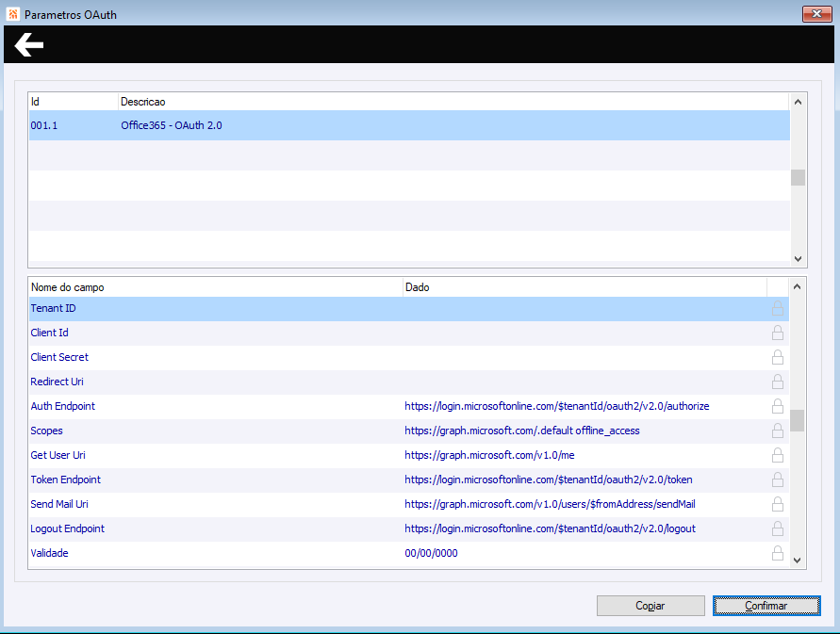Click the empty Dado cell for Redirect Uri
The height and width of the screenshot is (634, 840).
tap(585, 382)
